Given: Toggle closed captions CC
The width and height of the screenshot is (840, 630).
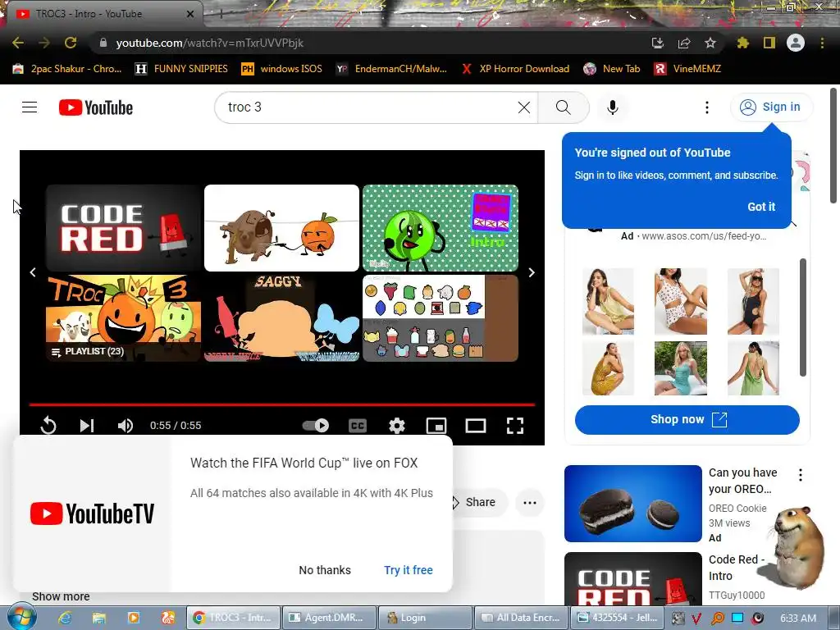Looking at the screenshot, I should tap(358, 426).
